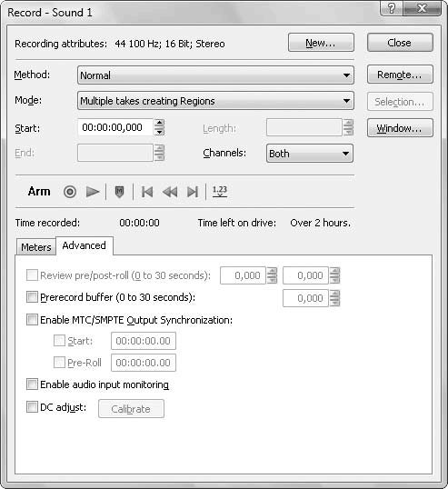Screen dimensions: 448x489
Task: Enable the Prerecord buffer checkbox
Action: [x=32, y=297]
